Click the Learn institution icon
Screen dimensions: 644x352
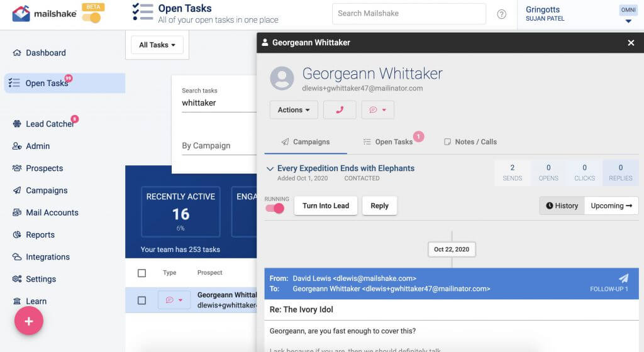[17, 301]
